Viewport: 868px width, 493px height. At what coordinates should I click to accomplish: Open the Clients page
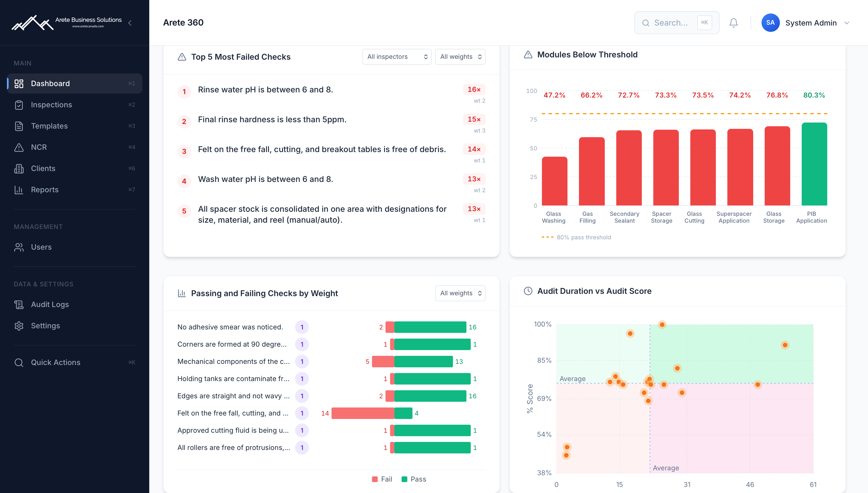point(75,169)
